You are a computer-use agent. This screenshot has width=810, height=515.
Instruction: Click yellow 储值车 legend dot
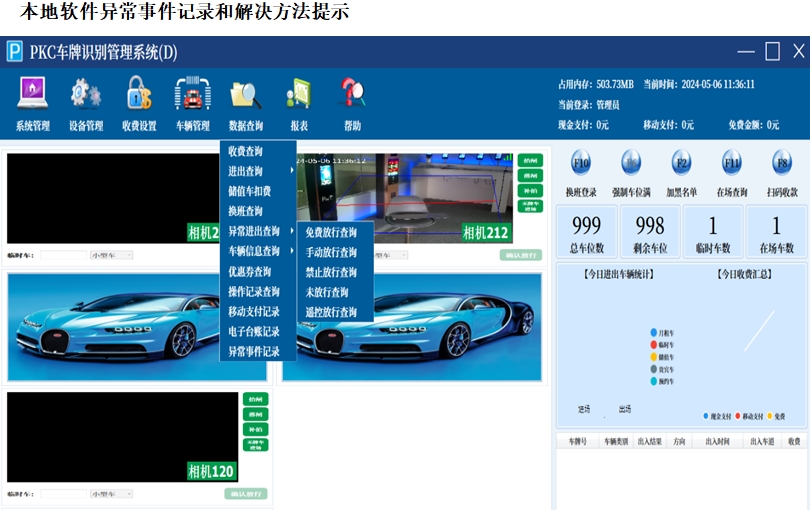pos(653,357)
